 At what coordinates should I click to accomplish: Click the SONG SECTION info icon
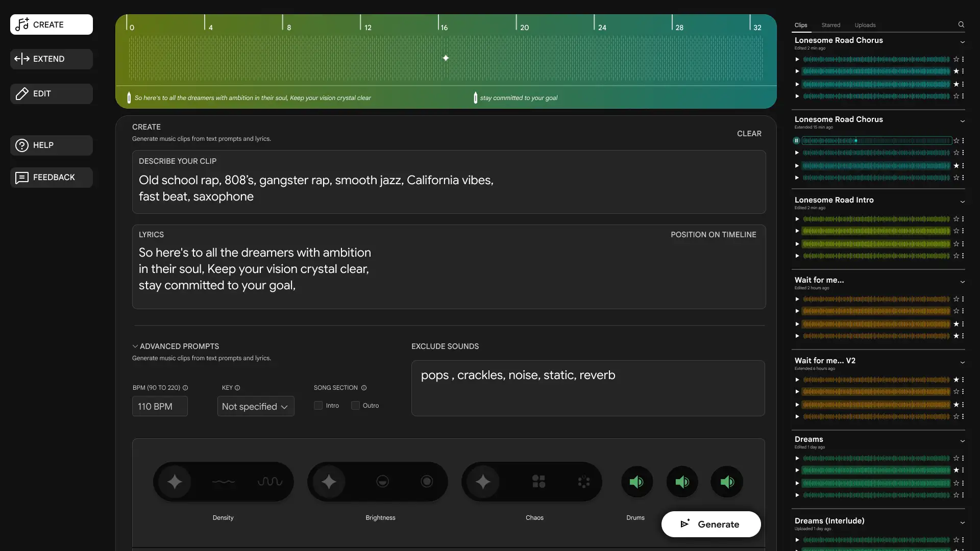coord(364,388)
